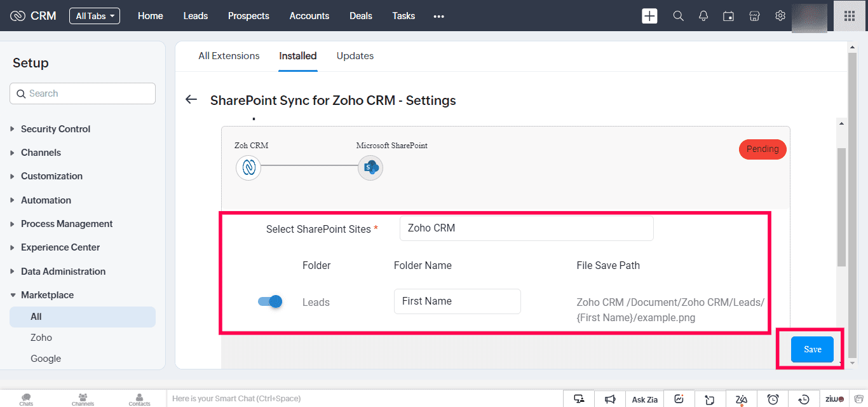868x407 pixels.
Task: Open the Accounts tab
Action: pos(309,16)
